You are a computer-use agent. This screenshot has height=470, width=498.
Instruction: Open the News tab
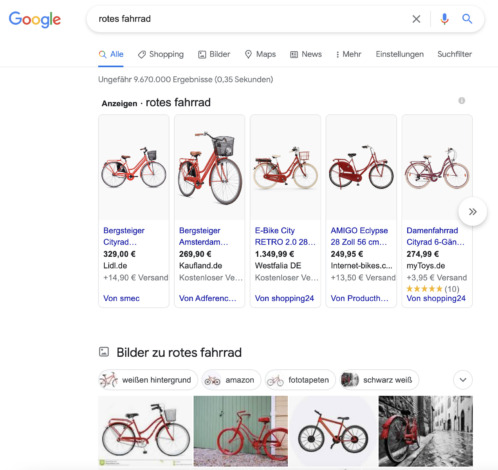[306, 54]
